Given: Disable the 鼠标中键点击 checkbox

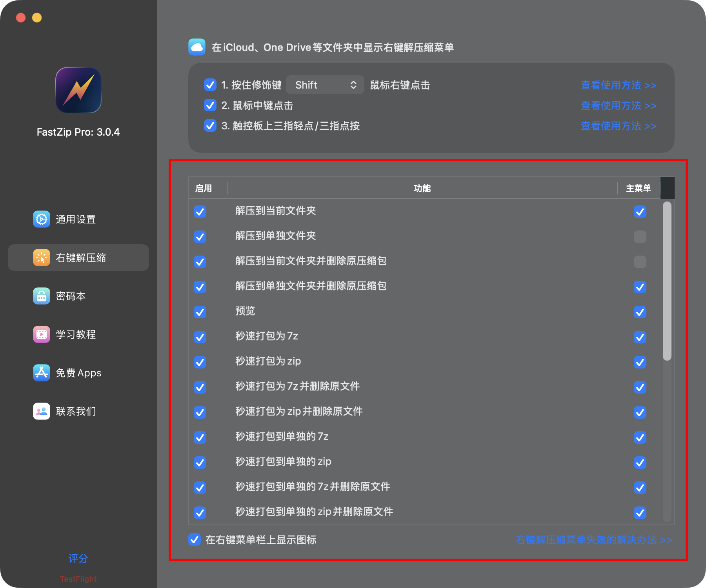Looking at the screenshot, I should (x=210, y=105).
